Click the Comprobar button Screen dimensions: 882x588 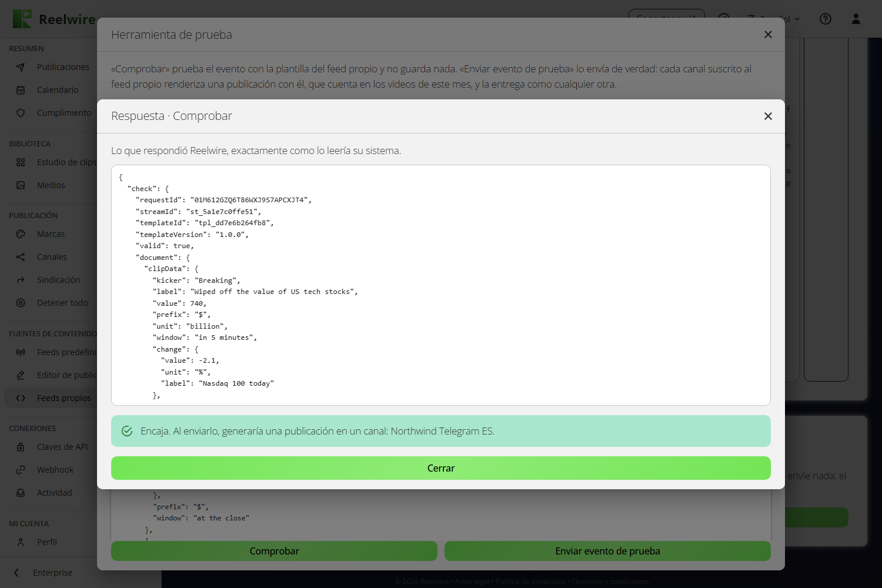coord(274,551)
